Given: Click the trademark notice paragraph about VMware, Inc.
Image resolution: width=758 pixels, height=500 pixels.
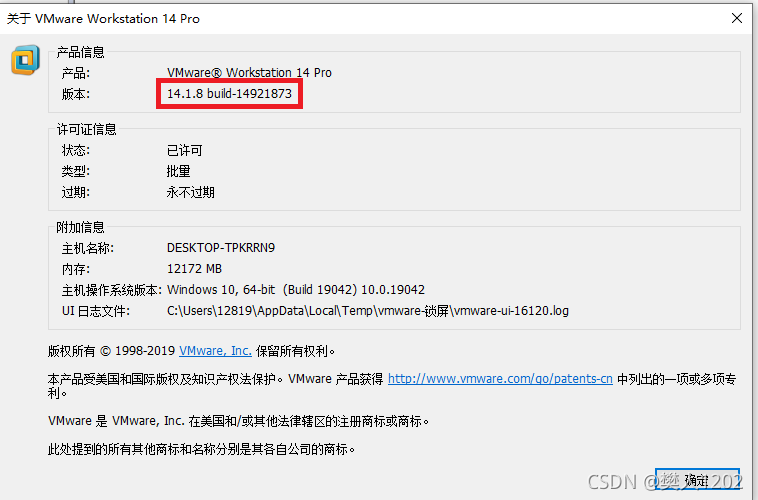Looking at the screenshot, I should click(238, 421).
